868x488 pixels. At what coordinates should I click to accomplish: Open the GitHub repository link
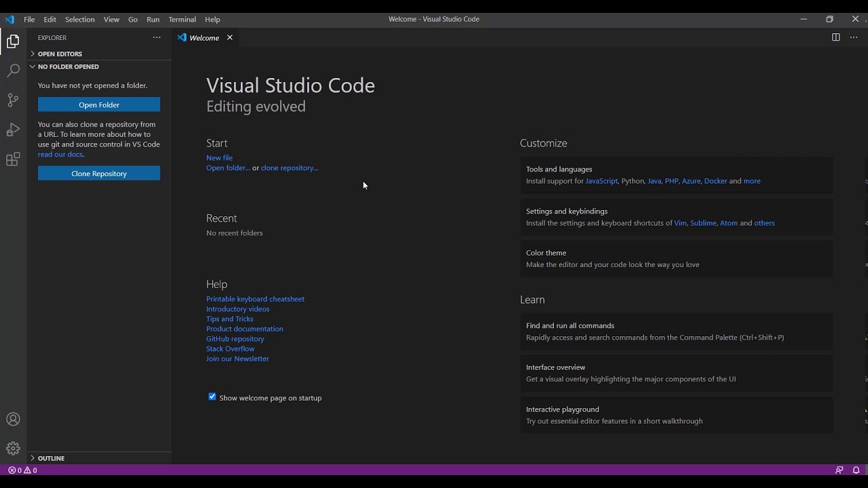(x=235, y=339)
